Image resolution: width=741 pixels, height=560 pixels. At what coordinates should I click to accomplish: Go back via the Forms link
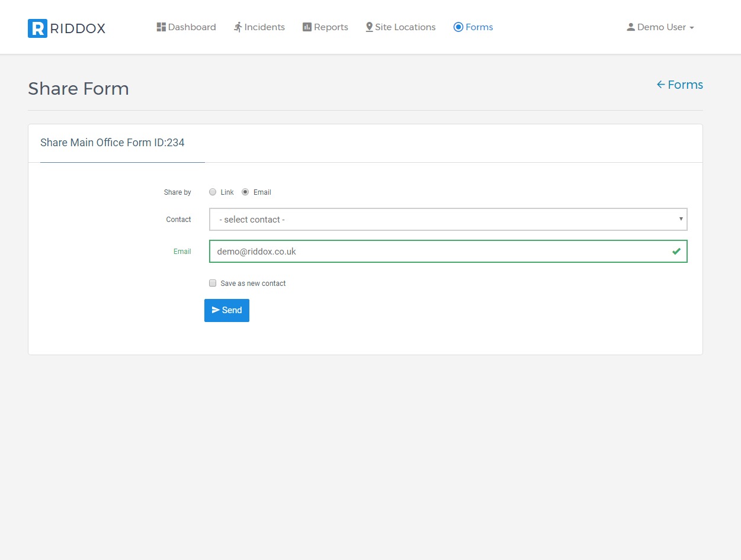click(x=679, y=85)
